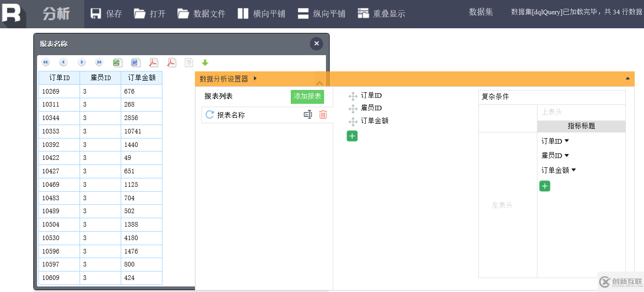Go to next report page
644x292 pixels.
pos(81,63)
